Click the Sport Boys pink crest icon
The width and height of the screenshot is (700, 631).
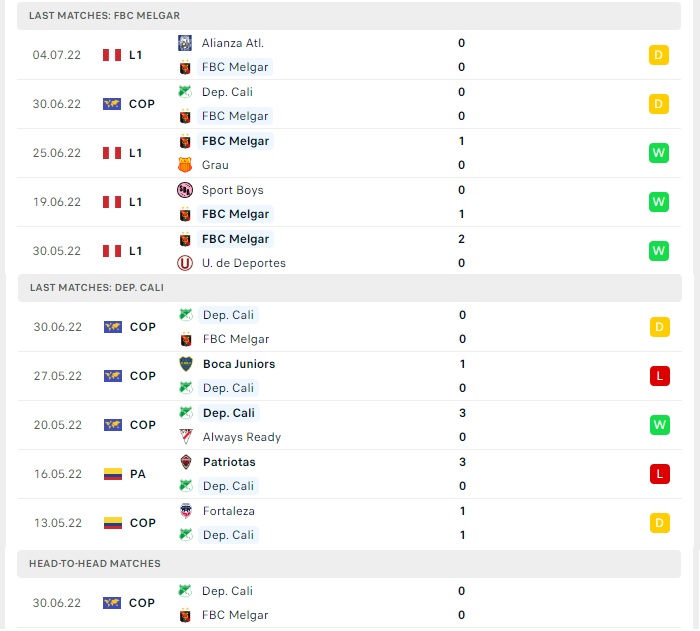tap(185, 190)
